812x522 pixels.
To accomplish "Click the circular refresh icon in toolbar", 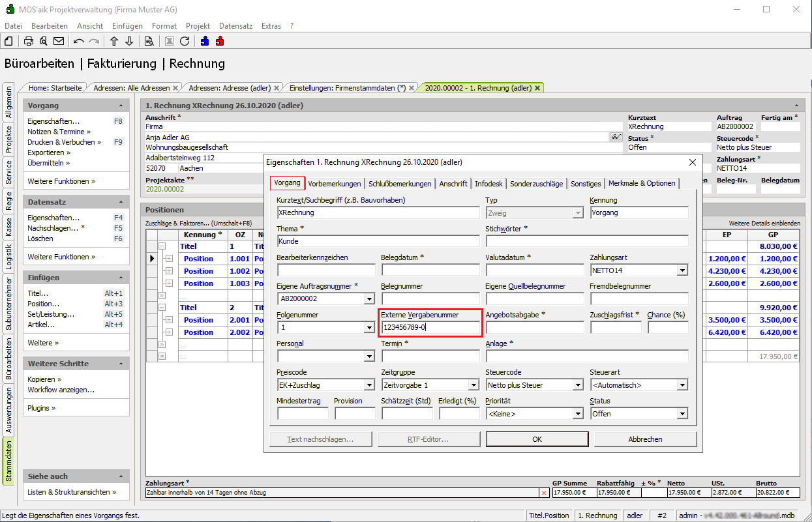I will coord(185,41).
